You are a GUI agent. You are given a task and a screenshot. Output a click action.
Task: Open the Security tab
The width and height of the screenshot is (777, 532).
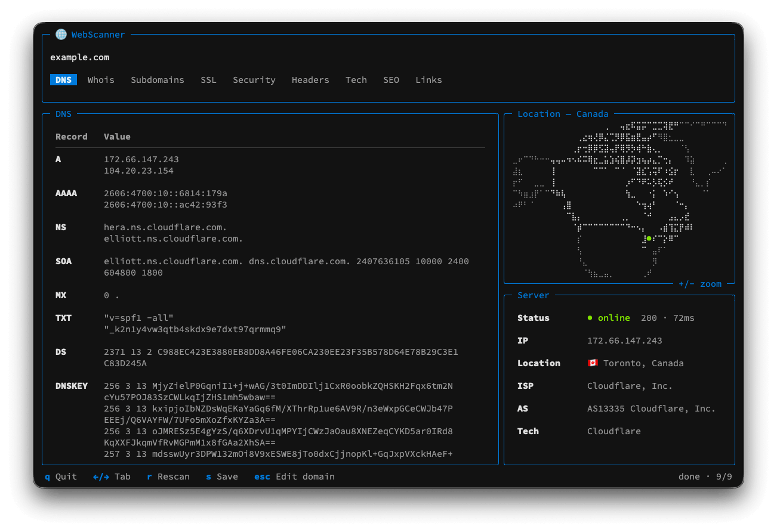(254, 80)
